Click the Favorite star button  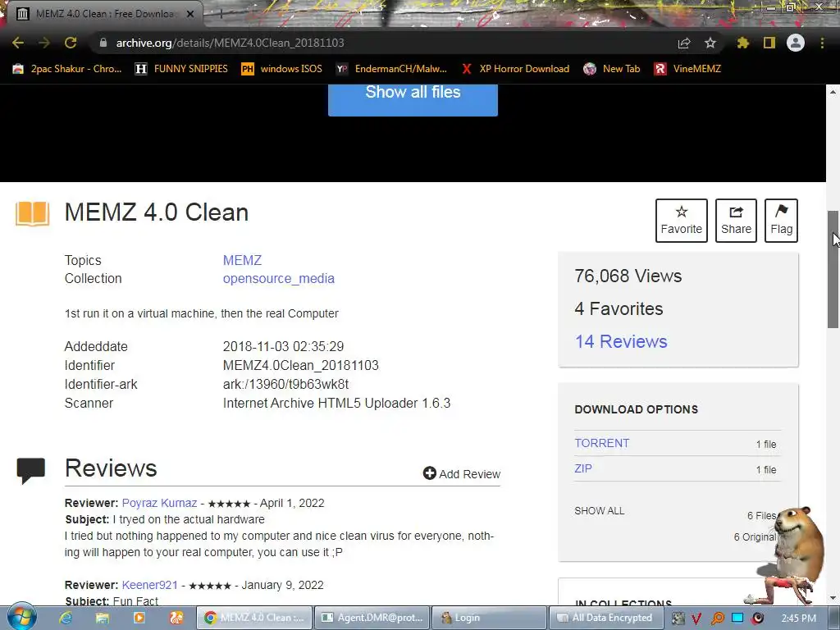point(682,220)
